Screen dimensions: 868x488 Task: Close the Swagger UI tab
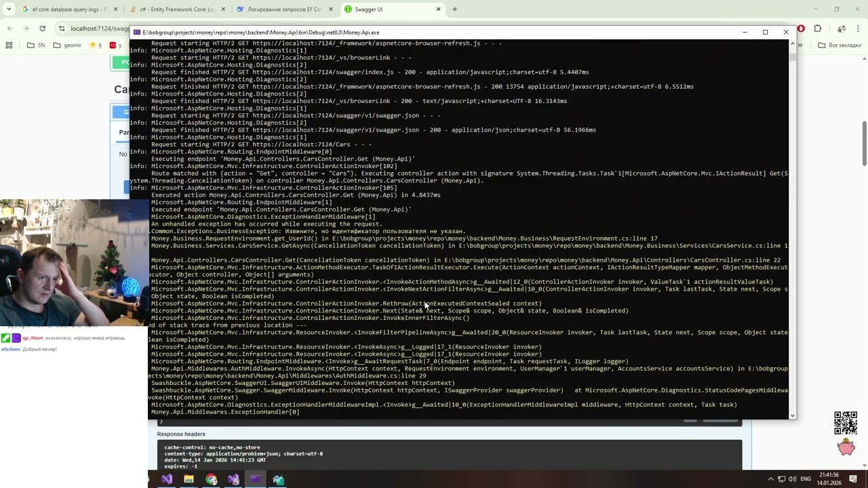(x=438, y=9)
